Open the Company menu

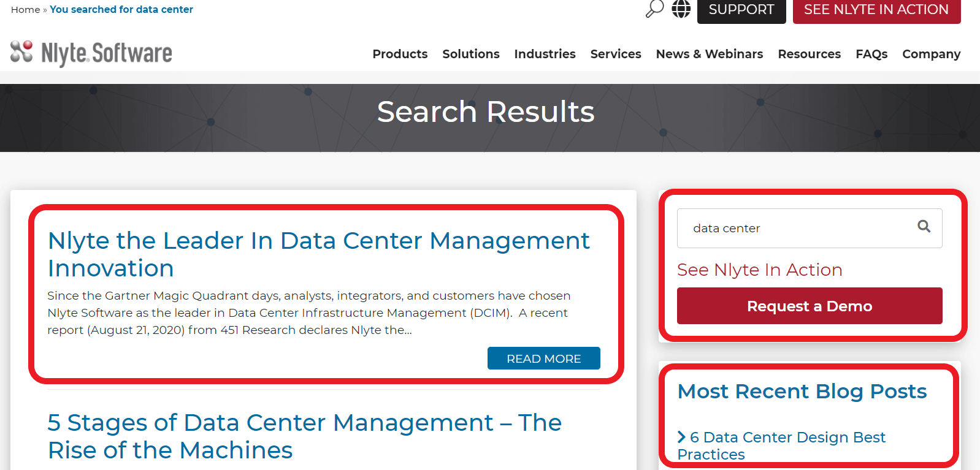(931, 54)
